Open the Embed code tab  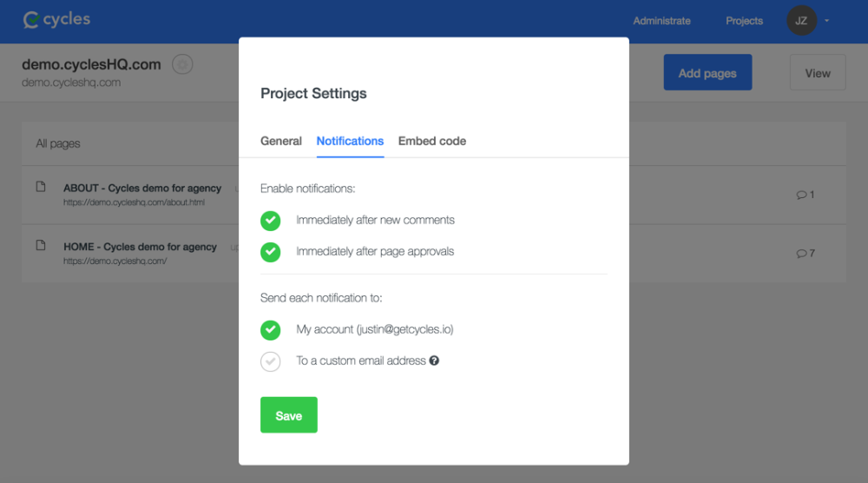pyautogui.click(x=431, y=142)
